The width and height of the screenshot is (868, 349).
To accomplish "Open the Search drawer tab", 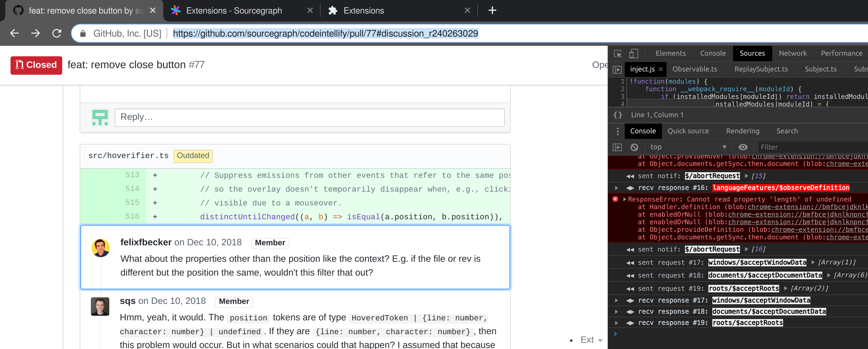I will [787, 131].
